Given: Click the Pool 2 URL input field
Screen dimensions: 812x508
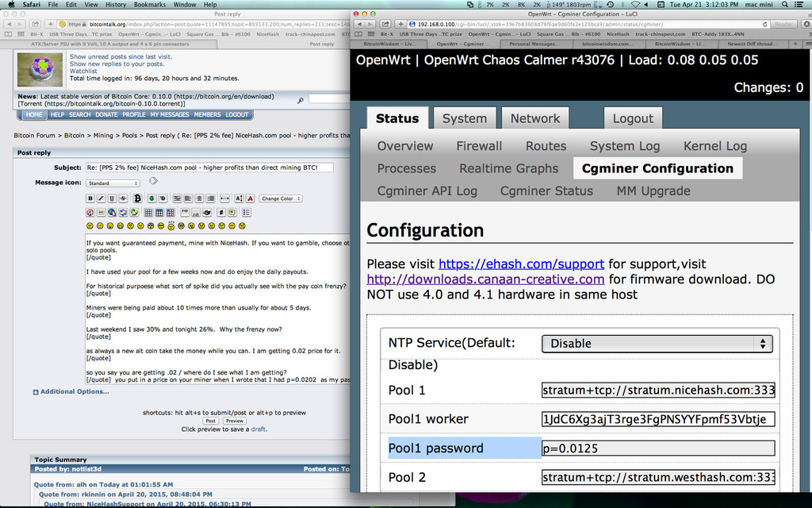Looking at the screenshot, I should [x=658, y=477].
